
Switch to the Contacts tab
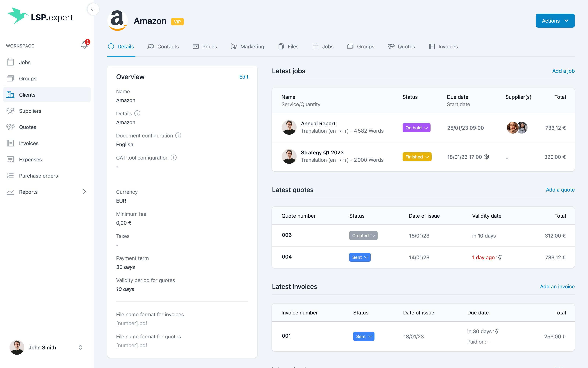[x=163, y=47]
